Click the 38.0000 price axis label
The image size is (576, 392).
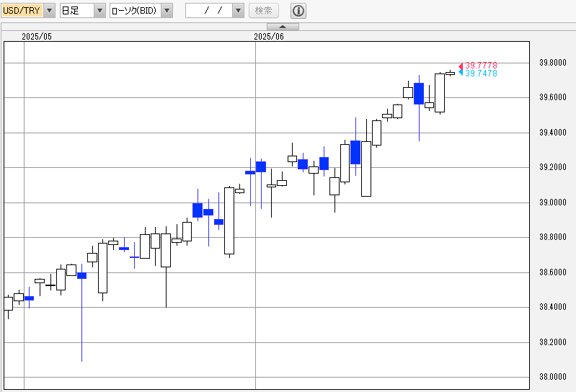pyautogui.click(x=553, y=377)
